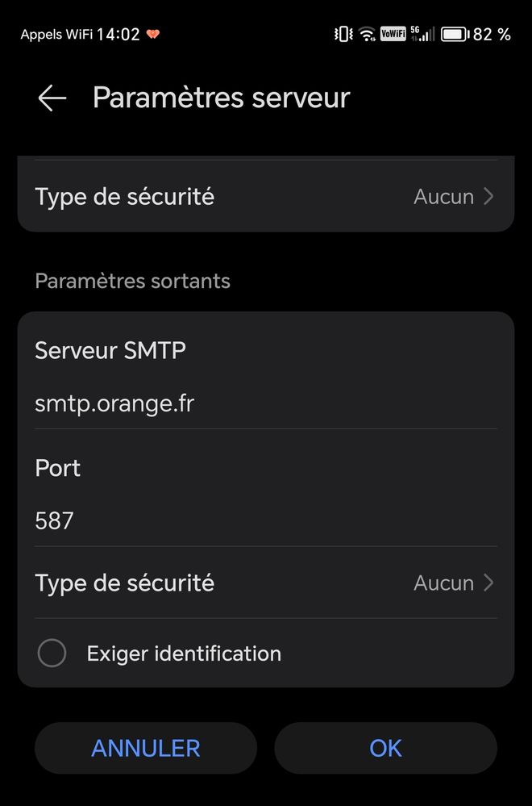The width and height of the screenshot is (532, 806).
Task: Tap the Exiger identification label
Action: pyautogui.click(x=184, y=653)
